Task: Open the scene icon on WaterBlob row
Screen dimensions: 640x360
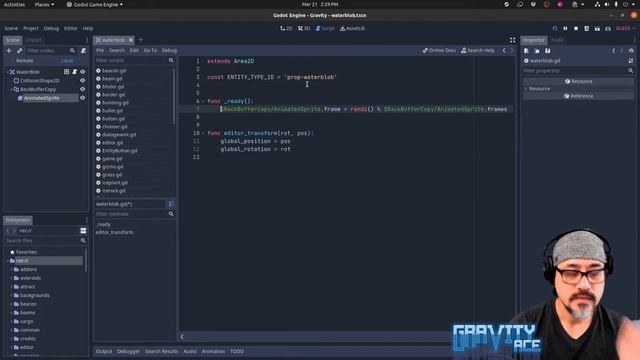Action: [x=67, y=72]
